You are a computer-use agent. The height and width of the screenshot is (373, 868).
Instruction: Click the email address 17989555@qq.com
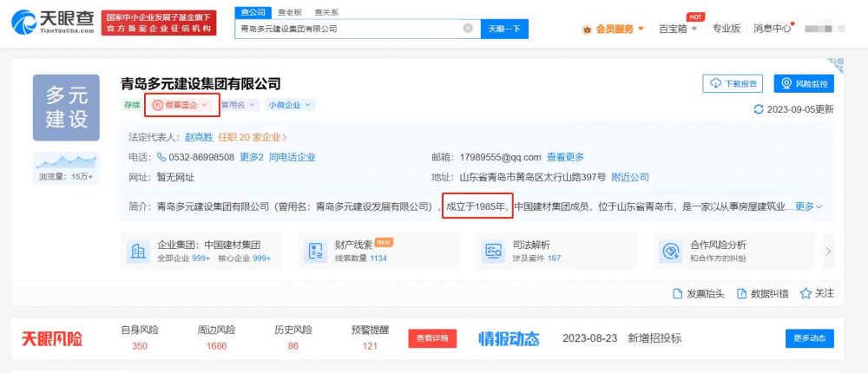tap(501, 157)
